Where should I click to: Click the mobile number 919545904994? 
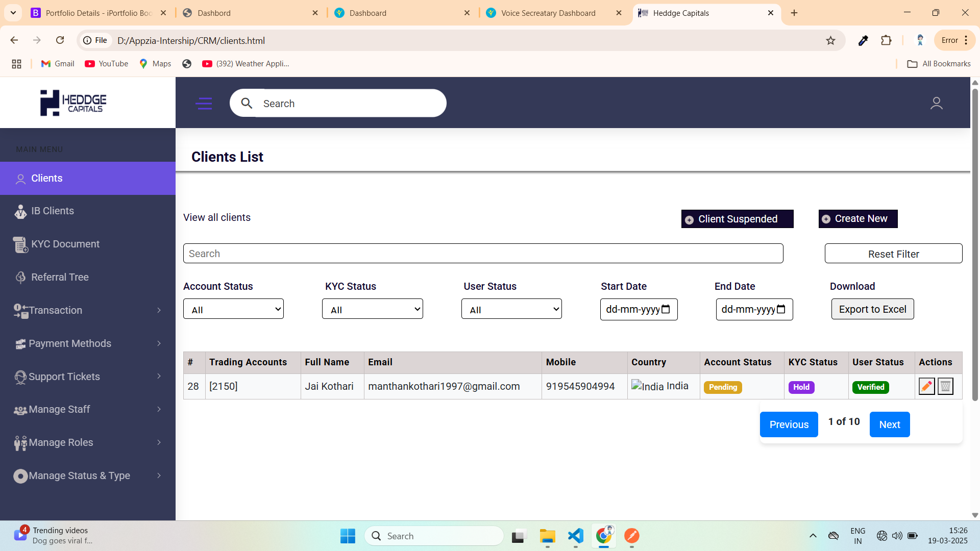coord(580,386)
